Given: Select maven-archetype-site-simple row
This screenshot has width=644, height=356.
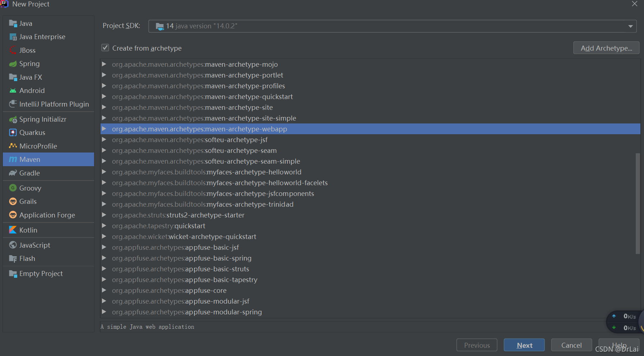Looking at the screenshot, I should pos(370,118).
